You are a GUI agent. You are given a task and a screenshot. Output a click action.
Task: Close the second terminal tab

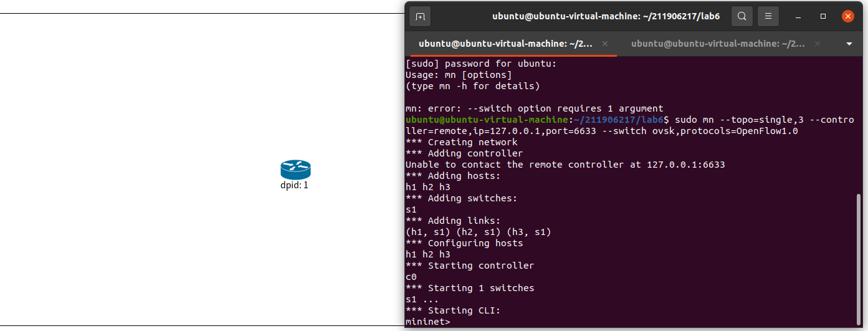818,44
